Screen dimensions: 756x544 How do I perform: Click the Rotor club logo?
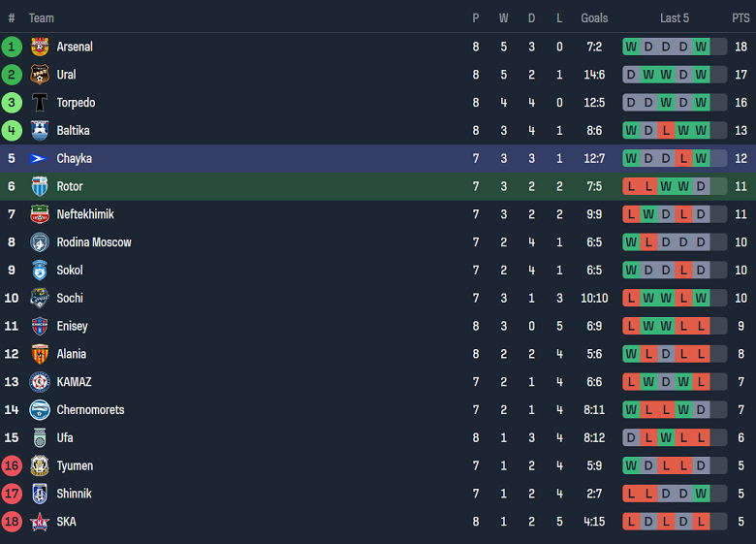[x=40, y=187]
